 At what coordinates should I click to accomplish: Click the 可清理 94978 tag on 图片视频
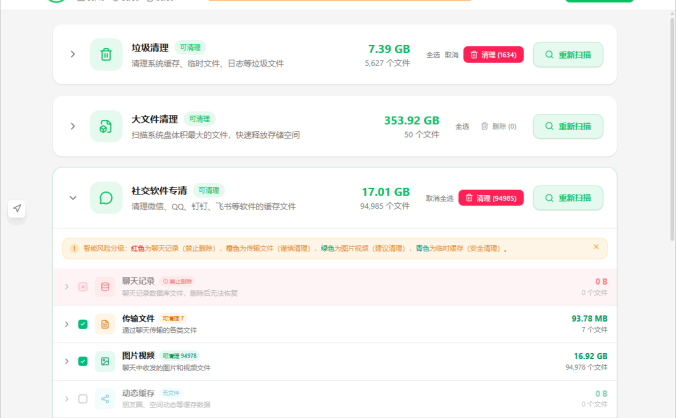coord(179,356)
